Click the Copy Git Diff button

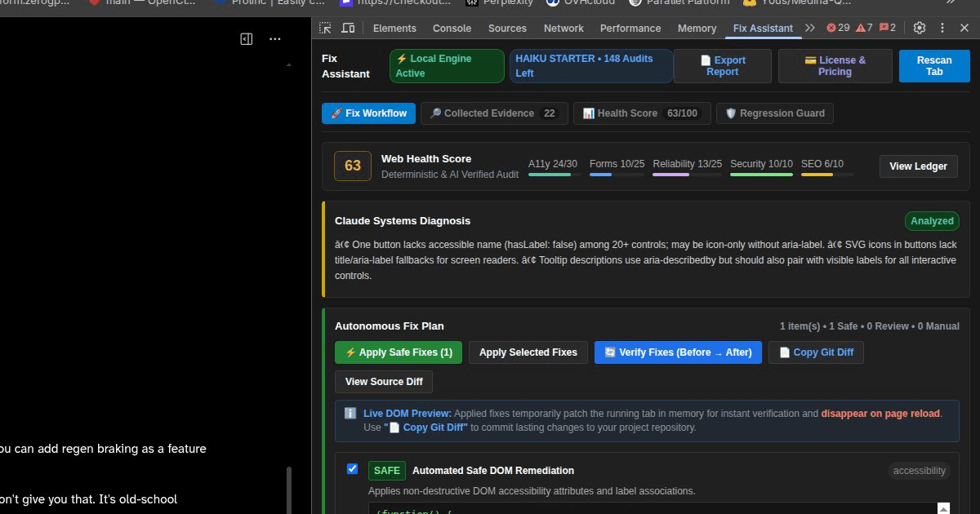(816, 352)
